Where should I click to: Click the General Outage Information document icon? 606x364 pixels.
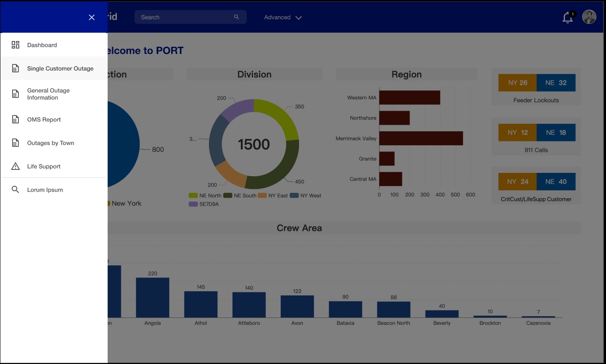point(15,94)
